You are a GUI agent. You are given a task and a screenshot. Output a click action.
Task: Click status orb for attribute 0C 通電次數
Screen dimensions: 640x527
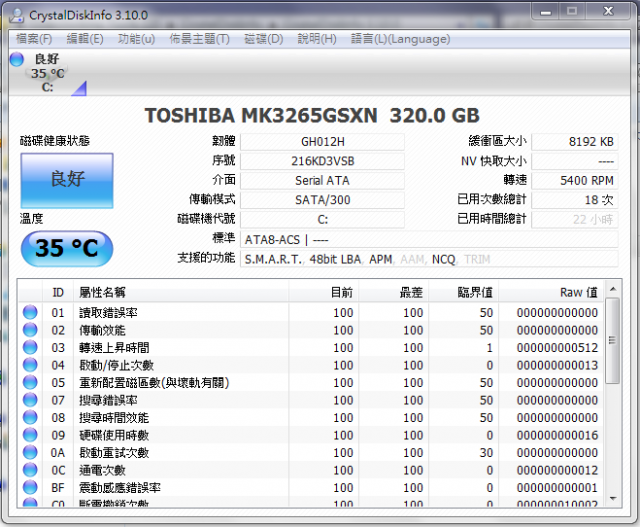click(30, 470)
